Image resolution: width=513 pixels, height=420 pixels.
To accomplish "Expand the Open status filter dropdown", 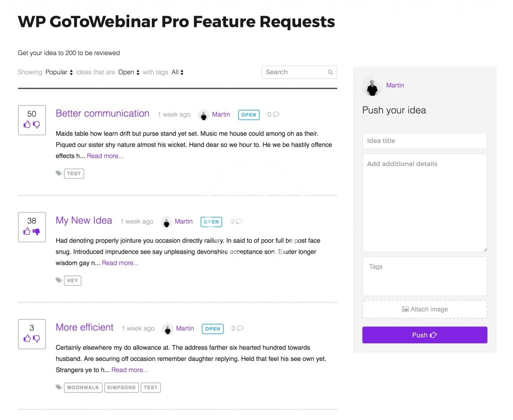I will point(129,72).
